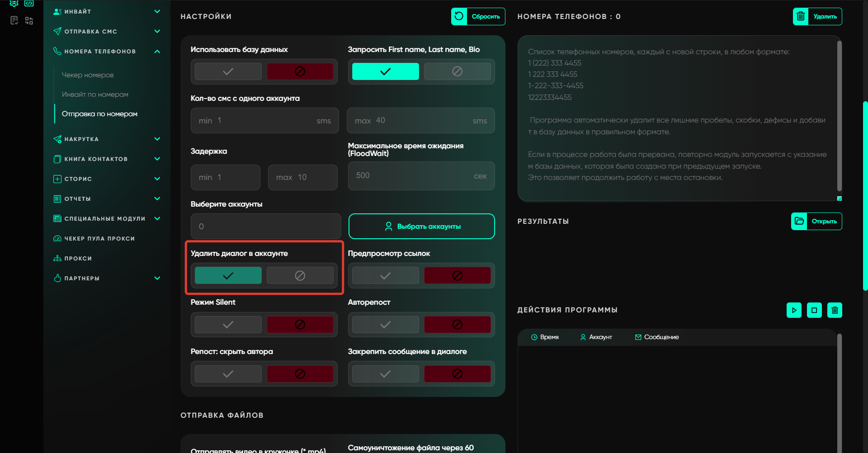The image size is (868, 453).
Task: Enable Использовать базу данных with checkmark
Action: pyautogui.click(x=228, y=71)
